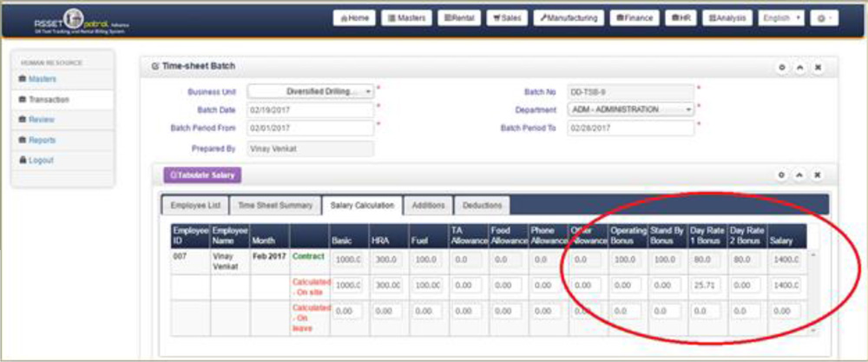This screenshot has width=868, height=362.
Task: Switch to the Employee List tab
Action: [x=194, y=205]
